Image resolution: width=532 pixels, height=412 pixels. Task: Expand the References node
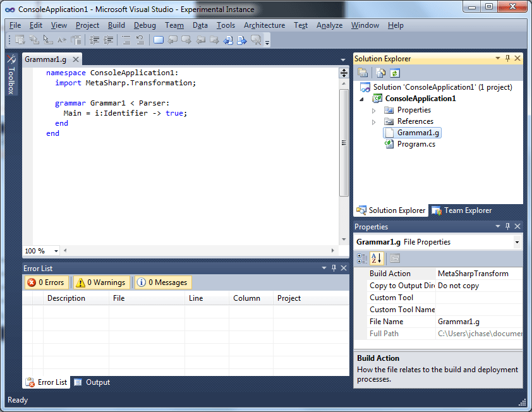click(373, 122)
